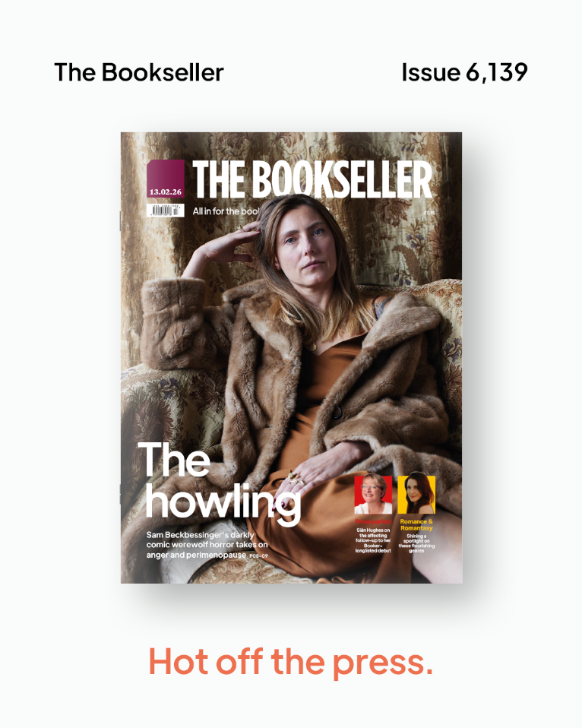582x728 pixels.
Task: Click 'Shining a spotlight' genres description text
Action: point(416,543)
